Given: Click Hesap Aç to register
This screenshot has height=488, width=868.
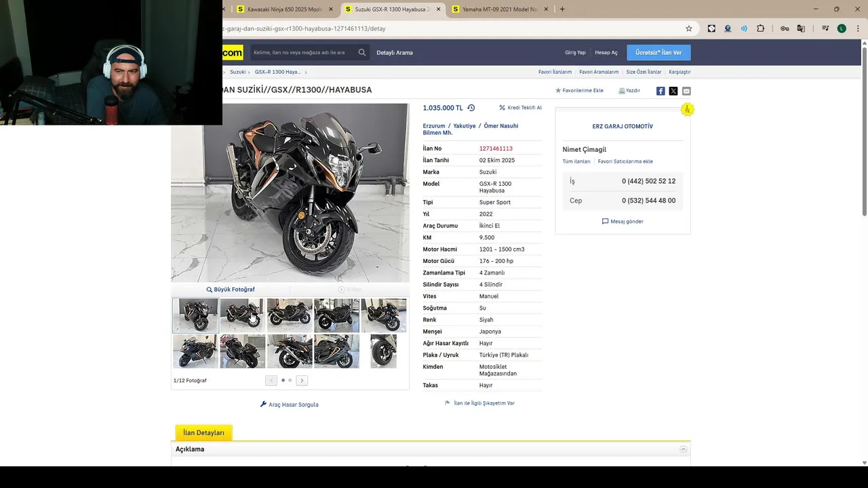Looking at the screenshot, I should [x=606, y=52].
